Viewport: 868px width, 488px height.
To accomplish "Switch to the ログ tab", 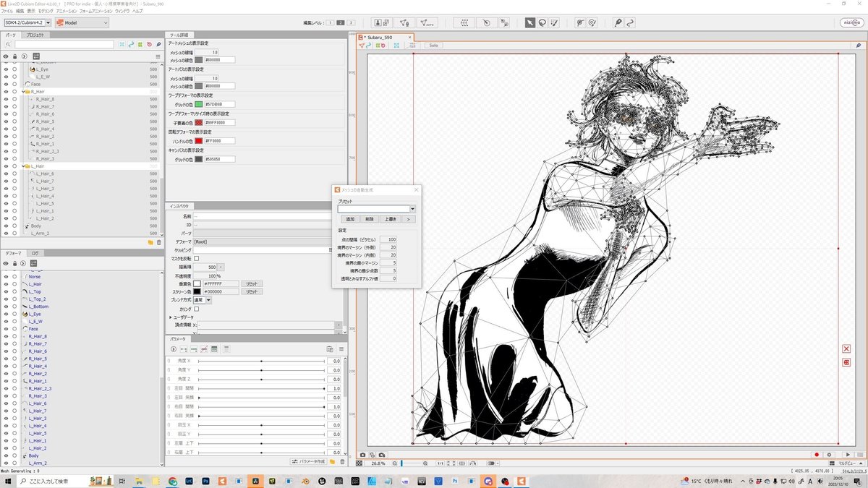I will [35, 254].
